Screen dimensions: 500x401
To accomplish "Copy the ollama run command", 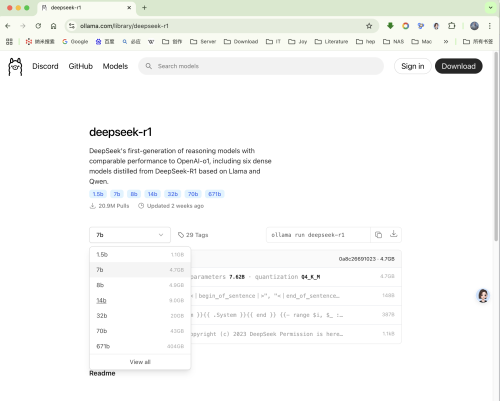I will point(378,235).
